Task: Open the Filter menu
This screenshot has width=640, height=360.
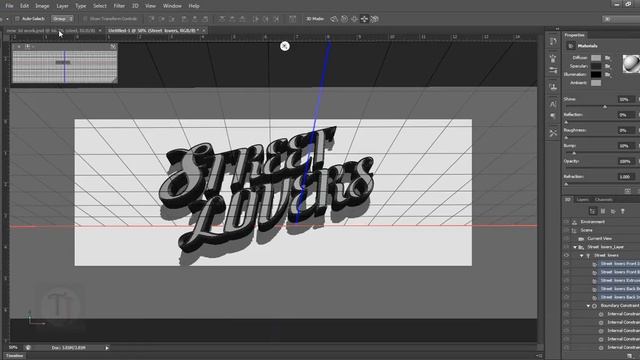Action: point(119,6)
